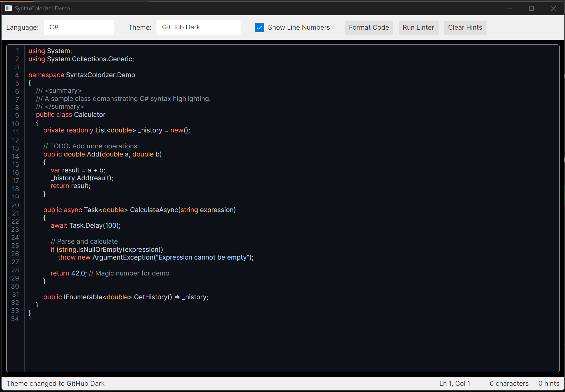Click the Run Linter button
The image size is (565, 392).
click(418, 27)
